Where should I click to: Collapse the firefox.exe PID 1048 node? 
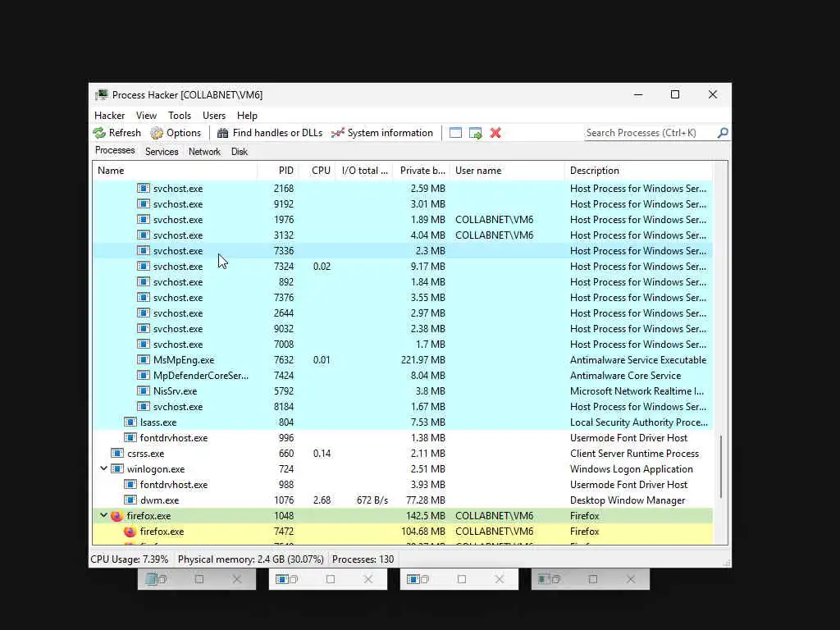[x=103, y=515]
